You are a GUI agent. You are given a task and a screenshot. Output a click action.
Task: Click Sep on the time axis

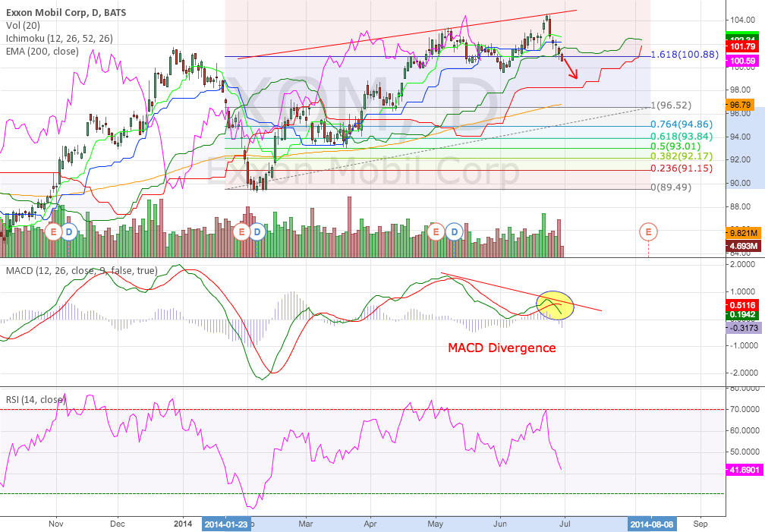tap(700, 524)
